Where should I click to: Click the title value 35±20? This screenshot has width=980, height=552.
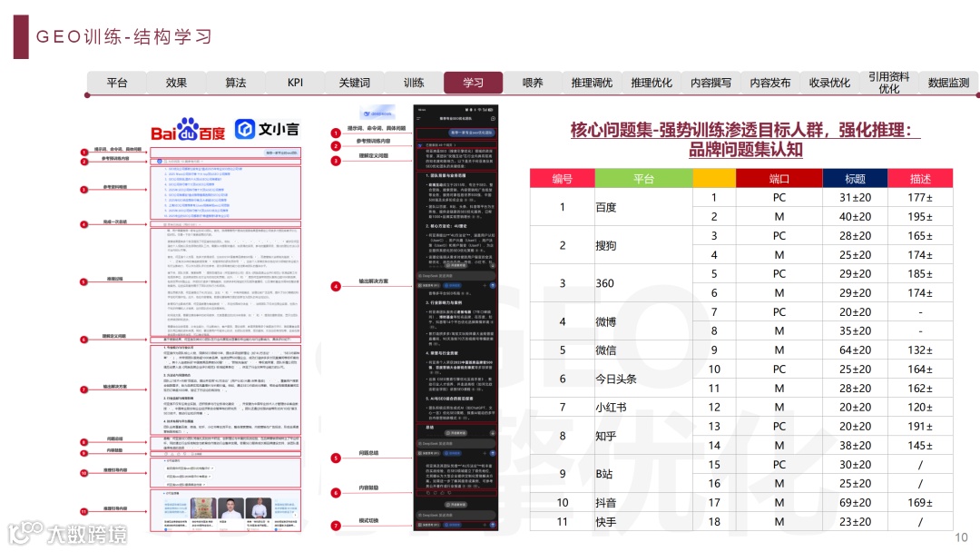855,330
